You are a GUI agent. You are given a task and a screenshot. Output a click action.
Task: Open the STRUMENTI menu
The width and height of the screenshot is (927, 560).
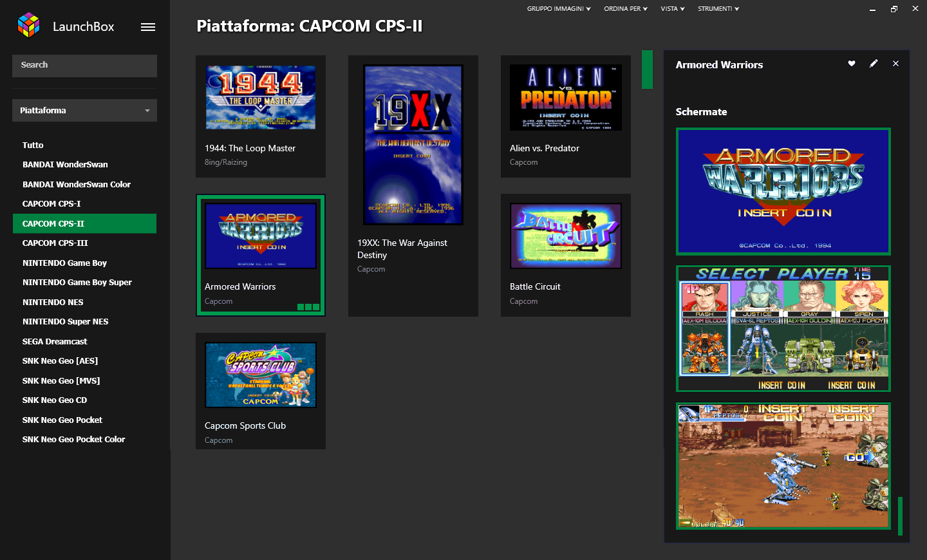point(718,9)
